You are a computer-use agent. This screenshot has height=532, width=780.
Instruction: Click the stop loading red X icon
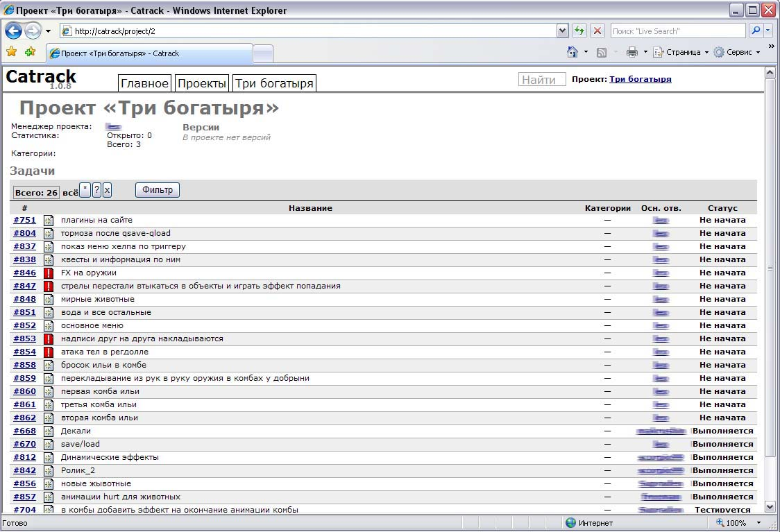597,31
